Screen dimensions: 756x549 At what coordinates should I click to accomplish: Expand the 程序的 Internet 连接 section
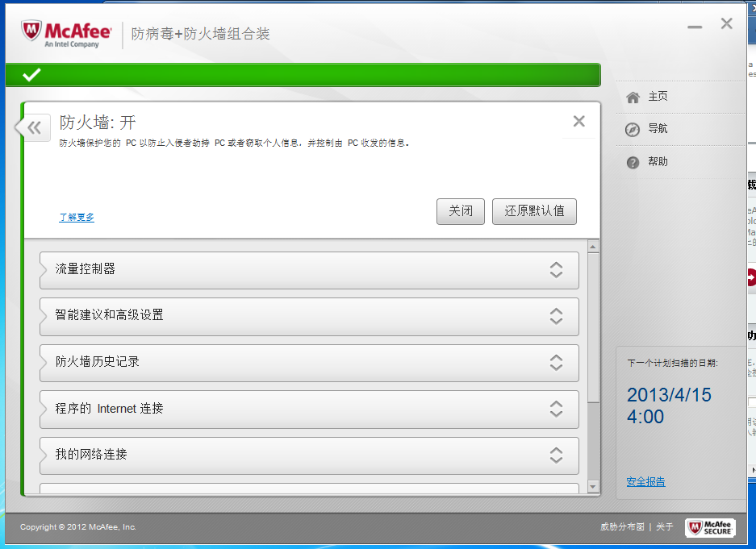[x=556, y=409]
